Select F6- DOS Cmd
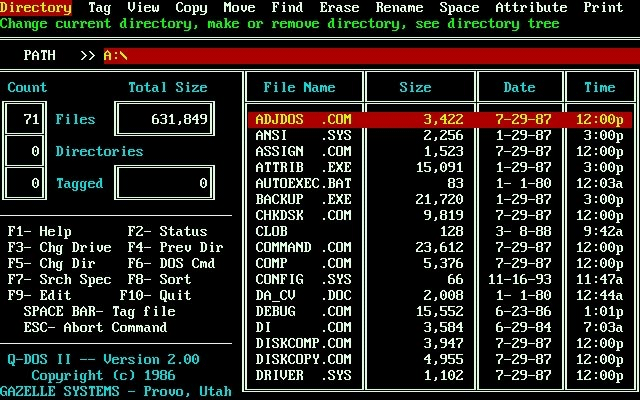This screenshot has height=400, width=640. pyautogui.click(x=171, y=263)
